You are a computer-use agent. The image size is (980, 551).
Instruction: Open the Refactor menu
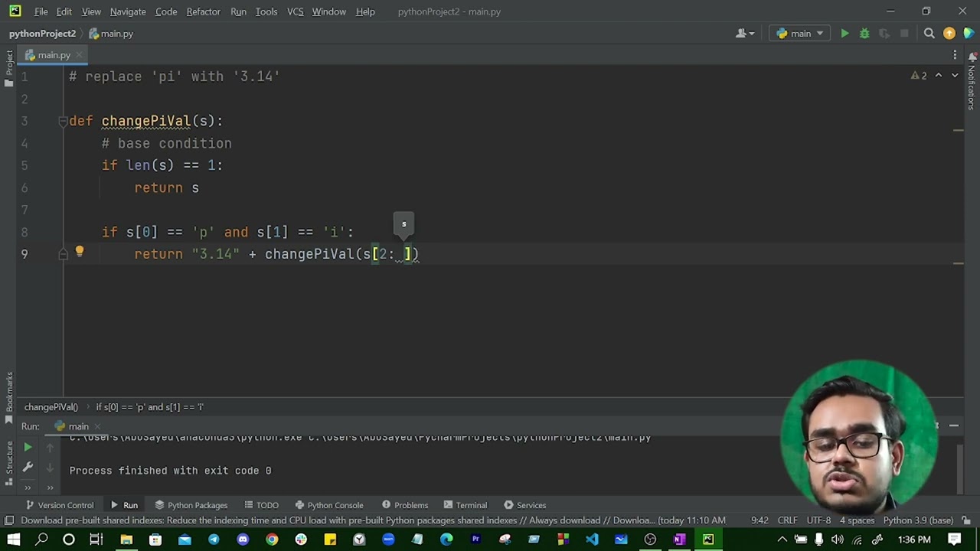coord(204,11)
